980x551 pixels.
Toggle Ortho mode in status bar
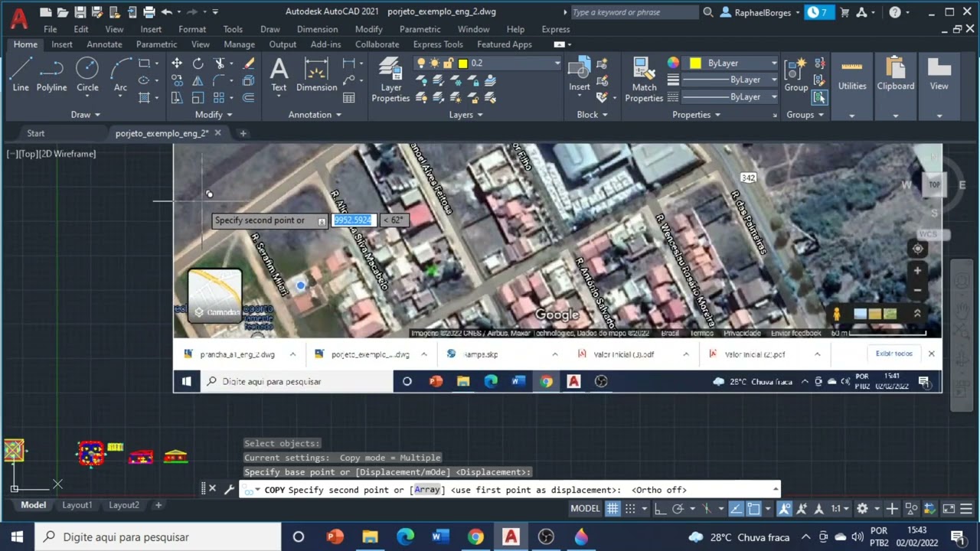click(x=661, y=508)
